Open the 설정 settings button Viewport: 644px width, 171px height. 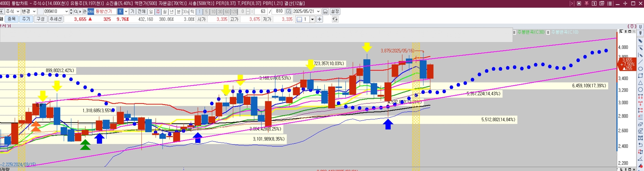click(335, 11)
